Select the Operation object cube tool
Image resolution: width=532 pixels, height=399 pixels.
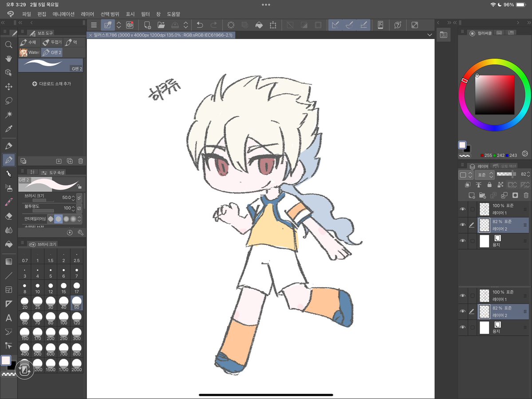coord(9,73)
